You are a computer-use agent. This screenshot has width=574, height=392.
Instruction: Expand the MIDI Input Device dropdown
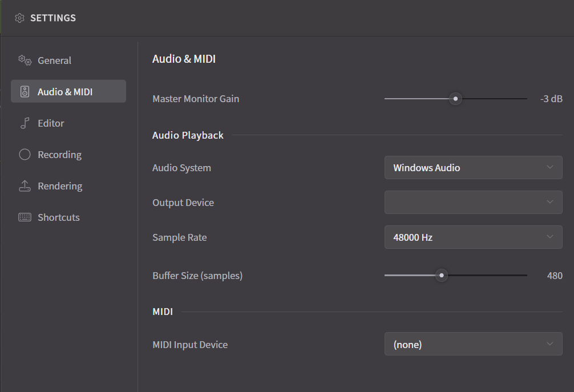[474, 343]
